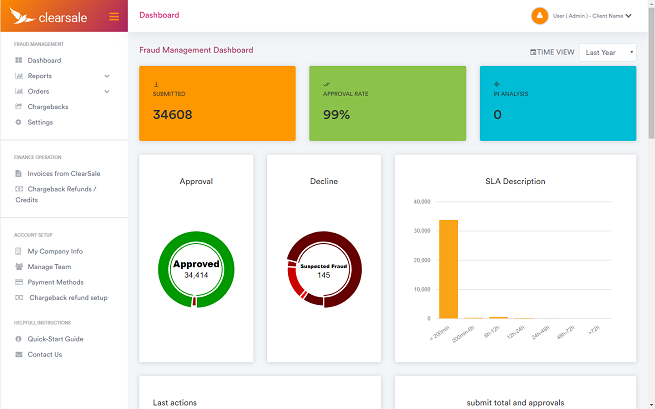This screenshot has width=655, height=409.
Task: Click the User (Admin) - Client Name text
Action: [588, 16]
